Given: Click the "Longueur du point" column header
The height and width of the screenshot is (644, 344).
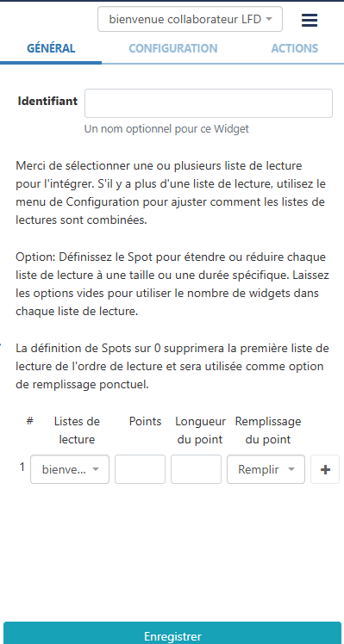Looking at the screenshot, I should (200, 430).
